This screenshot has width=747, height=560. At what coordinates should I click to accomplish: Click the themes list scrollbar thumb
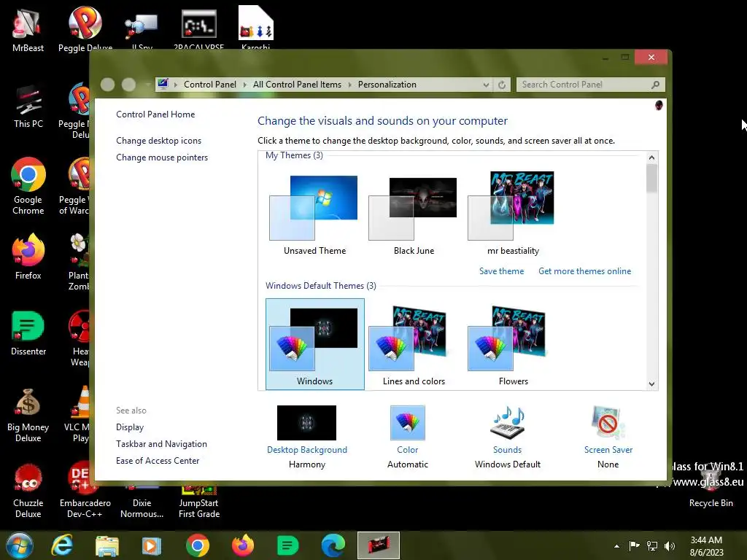click(x=651, y=178)
